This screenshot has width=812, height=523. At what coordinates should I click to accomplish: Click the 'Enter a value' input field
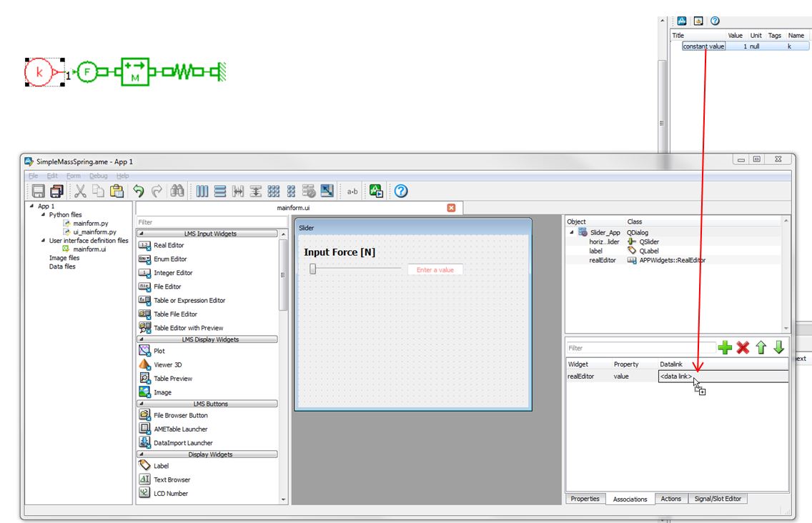(x=435, y=270)
